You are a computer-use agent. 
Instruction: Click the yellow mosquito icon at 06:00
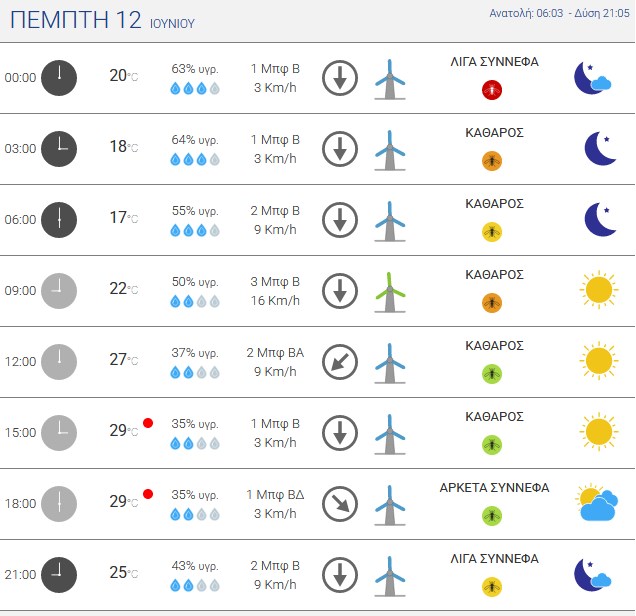tap(492, 232)
